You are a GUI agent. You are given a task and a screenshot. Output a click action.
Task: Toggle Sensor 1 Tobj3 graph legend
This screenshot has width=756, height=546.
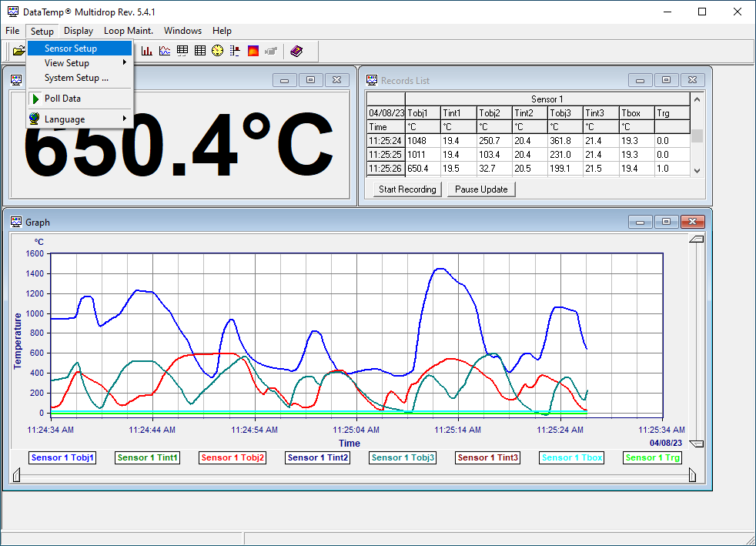click(403, 457)
